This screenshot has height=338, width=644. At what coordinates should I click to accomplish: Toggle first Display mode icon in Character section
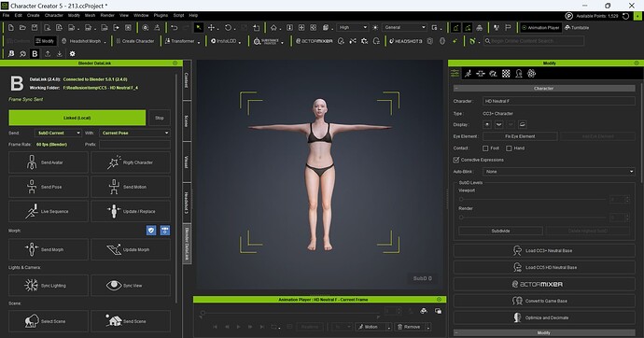click(487, 124)
